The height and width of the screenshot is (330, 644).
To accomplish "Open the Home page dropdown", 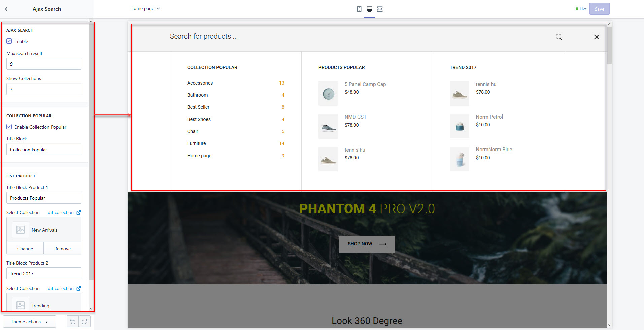I will tap(145, 9).
